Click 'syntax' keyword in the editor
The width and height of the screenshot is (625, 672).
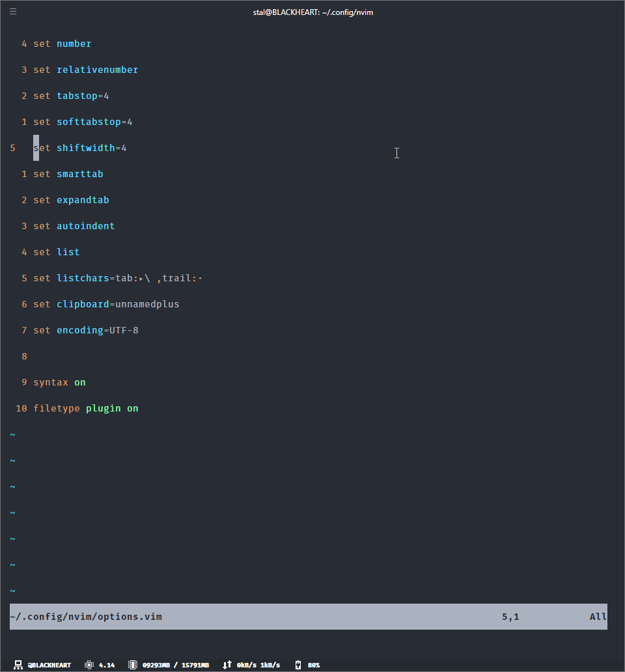coord(51,382)
